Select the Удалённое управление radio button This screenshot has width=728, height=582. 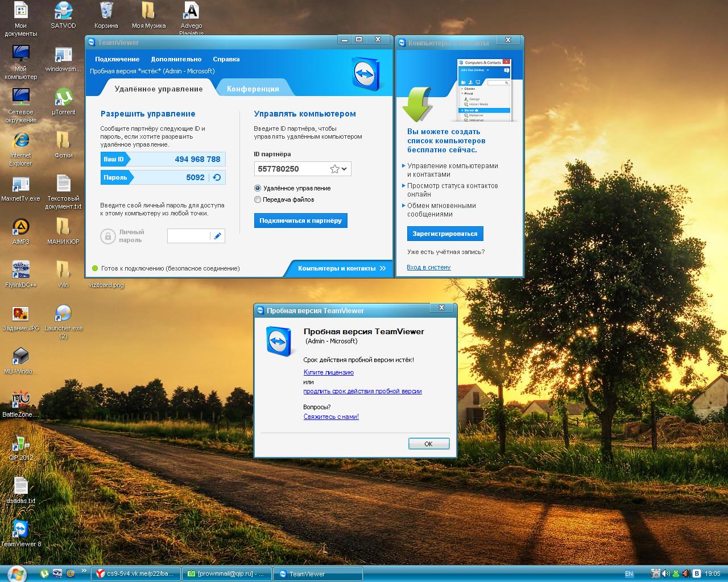coord(258,188)
